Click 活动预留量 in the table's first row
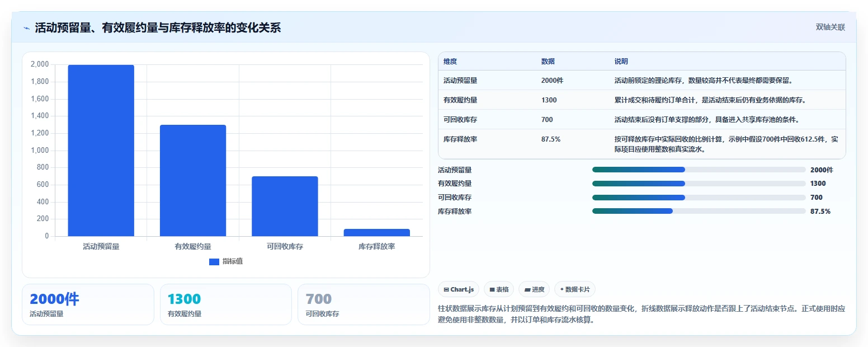The height and width of the screenshot is (347, 868). point(460,80)
